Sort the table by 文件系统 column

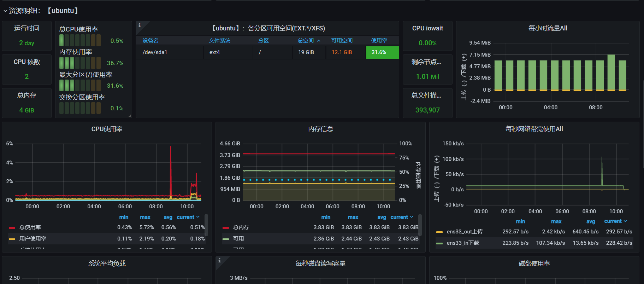(220, 41)
